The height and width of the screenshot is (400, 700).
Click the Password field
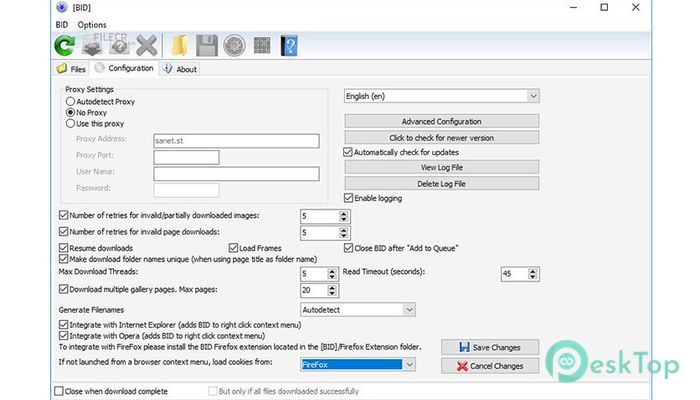pyautogui.click(x=186, y=190)
